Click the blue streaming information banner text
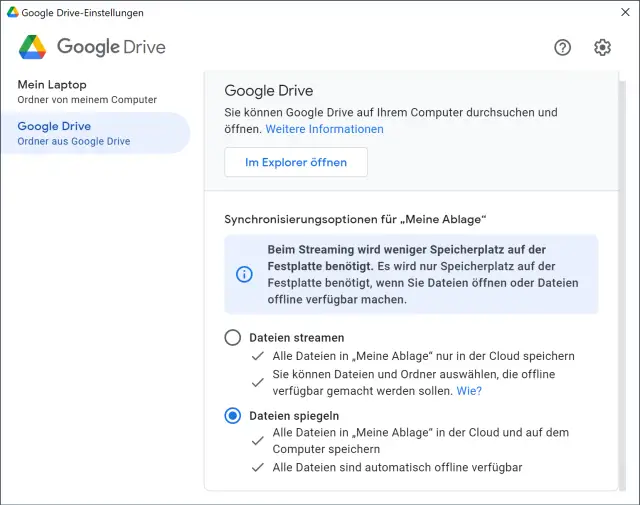 pyautogui.click(x=422, y=275)
